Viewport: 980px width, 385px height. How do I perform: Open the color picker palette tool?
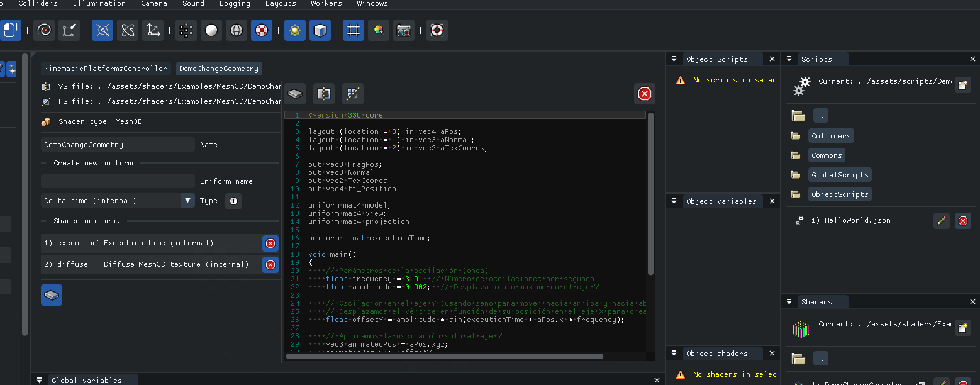pyautogui.click(x=378, y=30)
